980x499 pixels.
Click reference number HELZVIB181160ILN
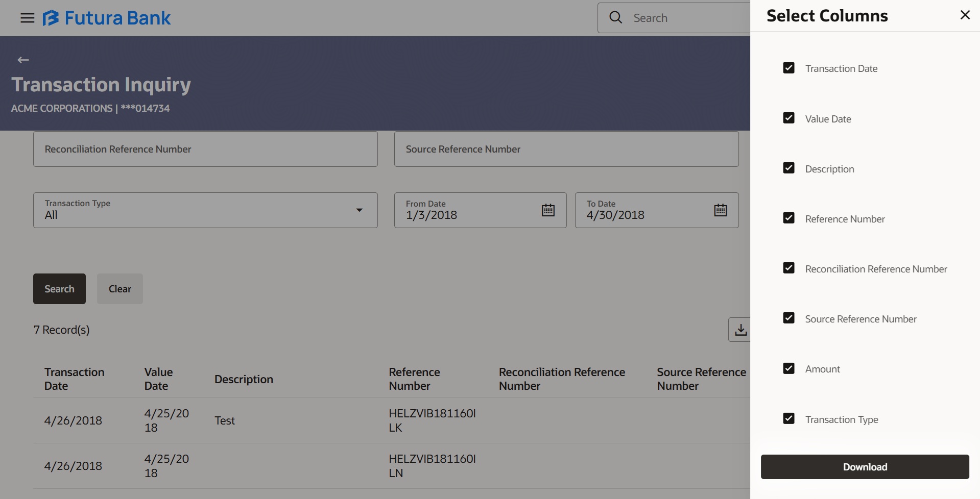[x=432, y=466]
